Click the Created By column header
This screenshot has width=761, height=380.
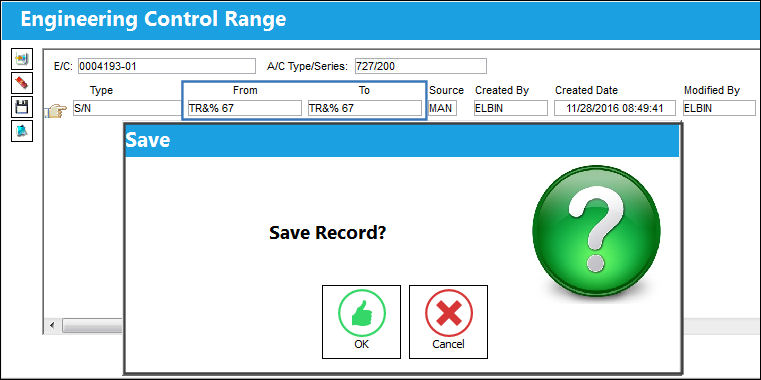pyautogui.click(x=502, y=90)
